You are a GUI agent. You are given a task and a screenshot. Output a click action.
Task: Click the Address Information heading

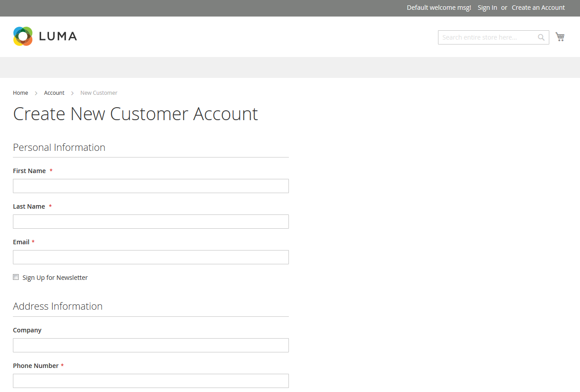58,306
